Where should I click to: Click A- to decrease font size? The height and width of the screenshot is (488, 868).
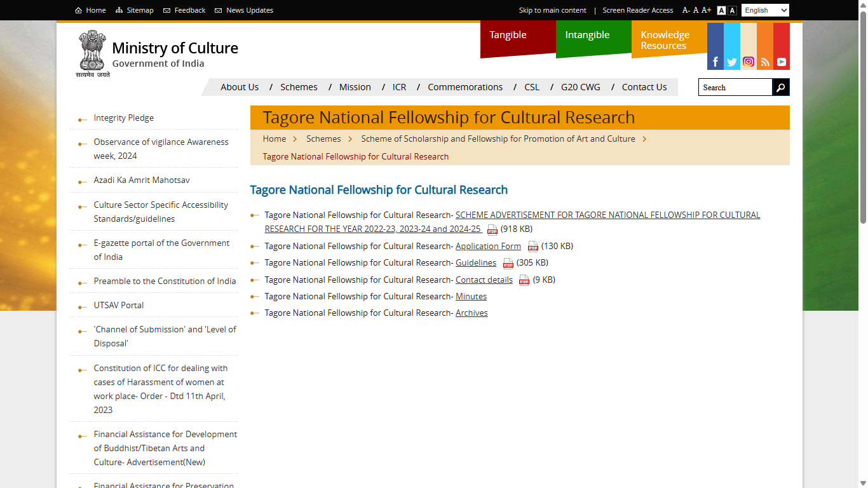click(686, 10)
